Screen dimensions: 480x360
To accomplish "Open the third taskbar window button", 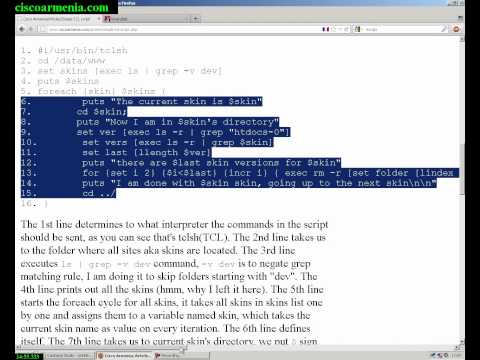I will [x=181, y=356].
